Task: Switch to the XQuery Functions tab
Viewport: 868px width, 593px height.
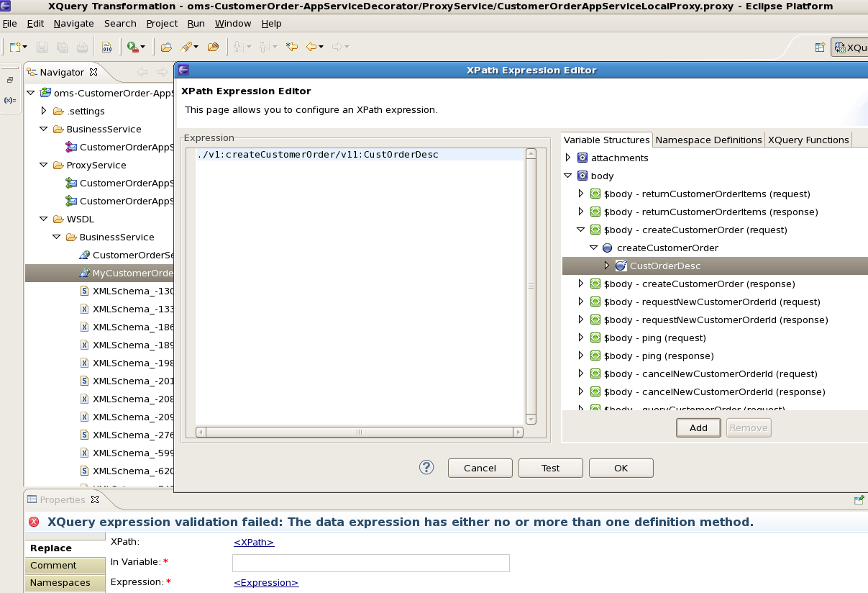Action: (808, 140)
